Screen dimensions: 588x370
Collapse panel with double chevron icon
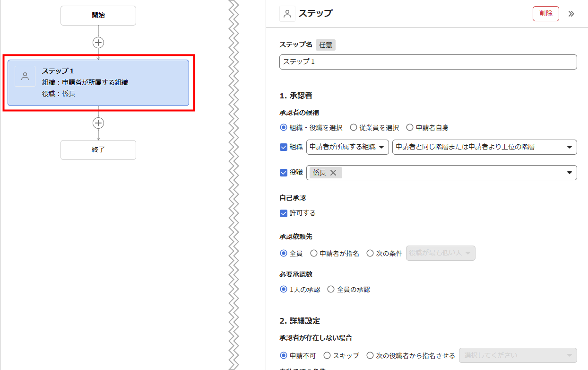coord(571,14)
